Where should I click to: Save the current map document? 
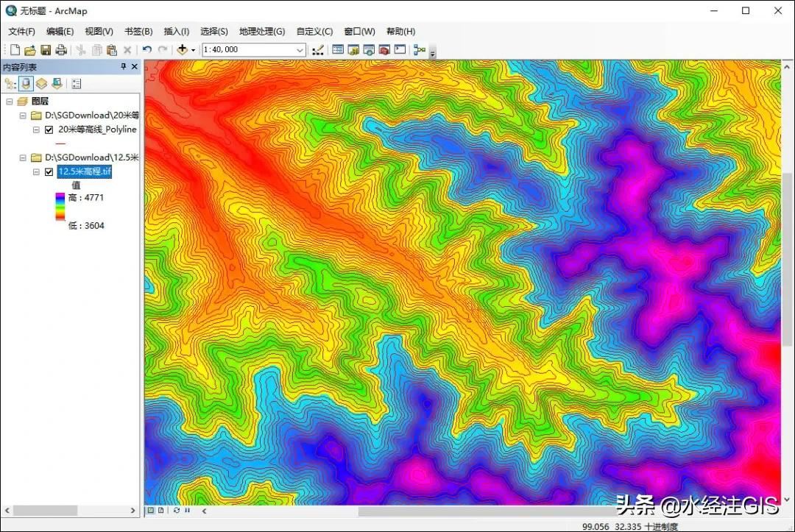coord(46,49)
